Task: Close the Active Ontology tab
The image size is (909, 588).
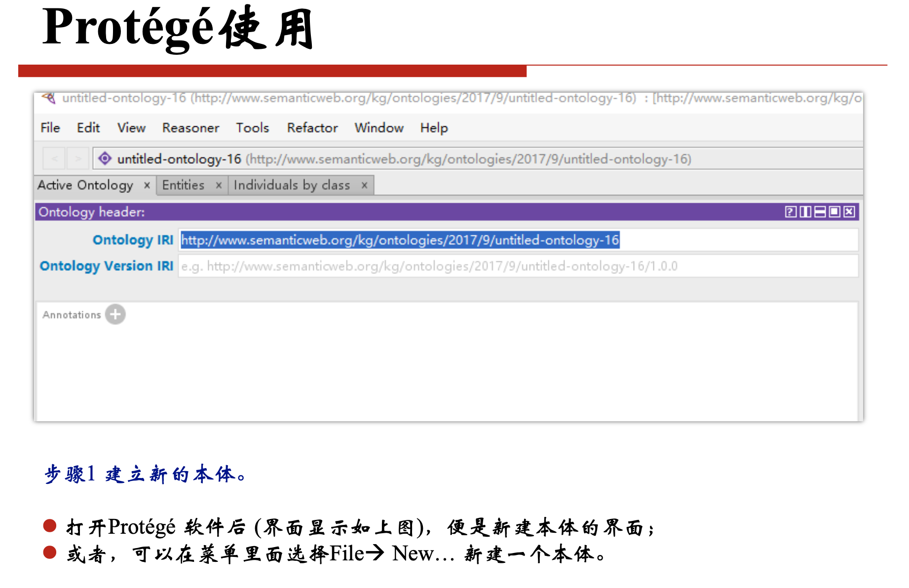Action: coord(147,185)
